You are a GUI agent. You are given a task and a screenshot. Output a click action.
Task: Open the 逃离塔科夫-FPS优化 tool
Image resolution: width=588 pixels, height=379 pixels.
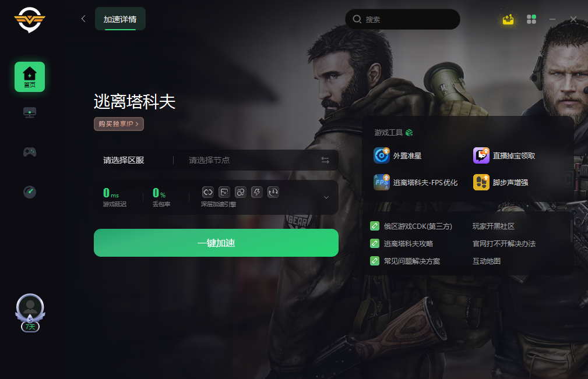tap(416, 182)
